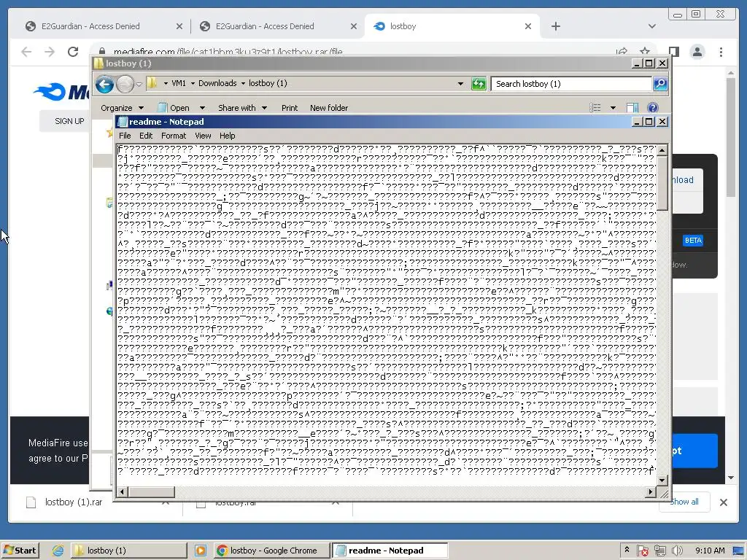
Task: Click Notepad horizontal scrollbar left arrow
Action: click(122, 491)
